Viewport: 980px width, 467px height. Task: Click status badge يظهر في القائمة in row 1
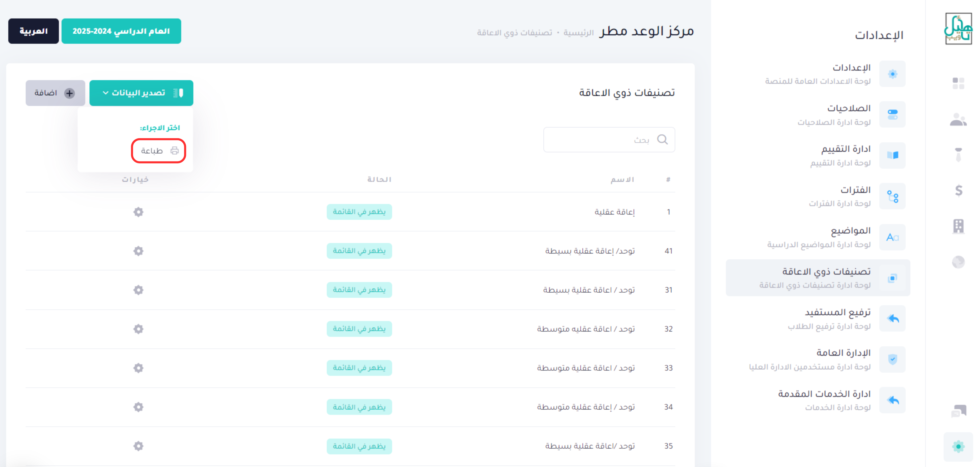click(x=359, y=212)
